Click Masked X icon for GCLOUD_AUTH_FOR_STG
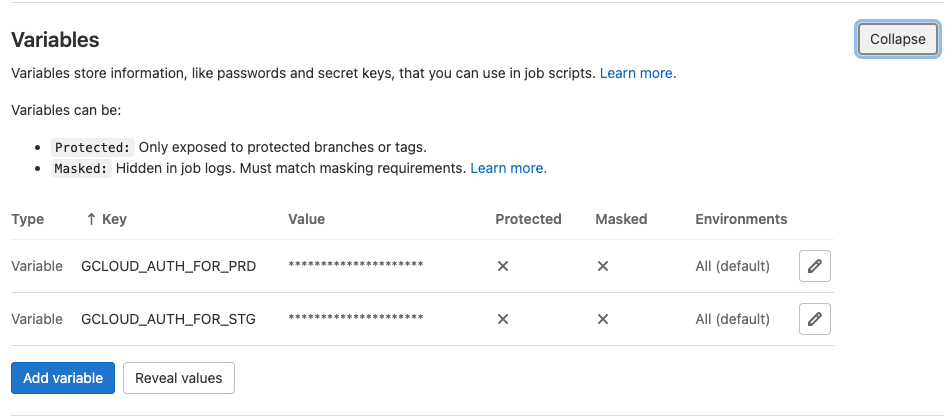 click(603, 319)
